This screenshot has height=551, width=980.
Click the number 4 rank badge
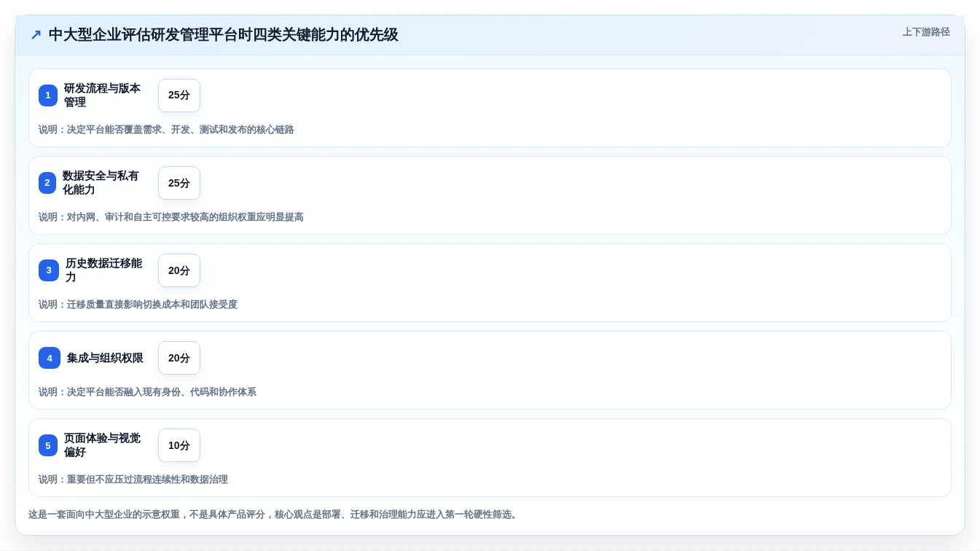click(50, 358)
